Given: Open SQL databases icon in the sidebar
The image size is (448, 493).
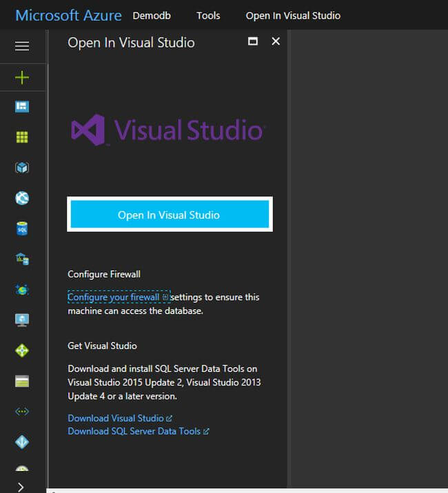Looking at the screenshot, I should 22,228.
